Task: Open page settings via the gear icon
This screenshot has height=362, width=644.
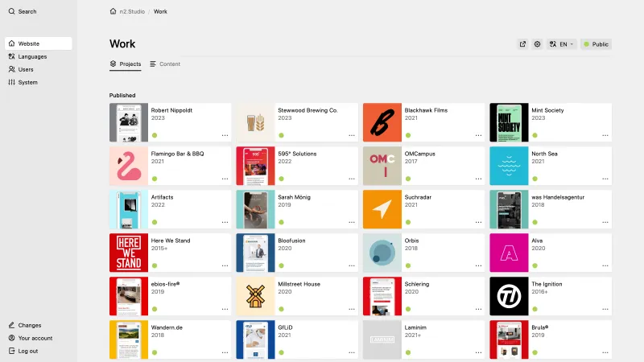Action: click(538, 44)
